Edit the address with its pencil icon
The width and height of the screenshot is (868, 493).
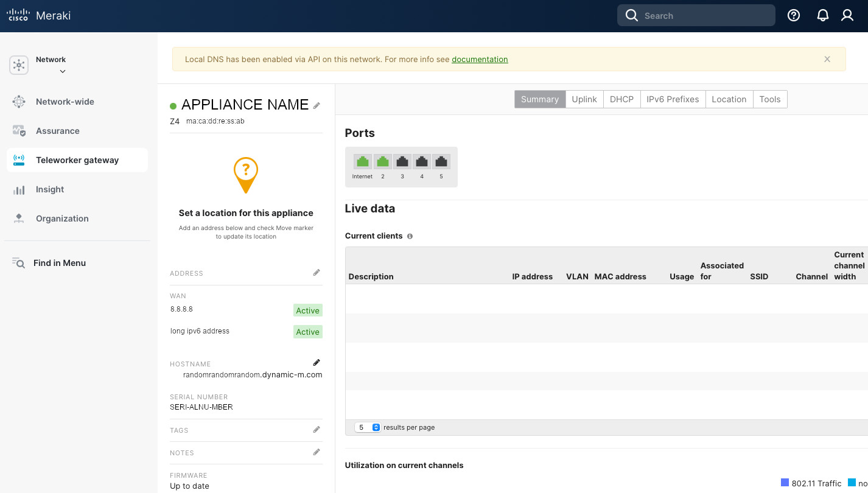[317, 273]
